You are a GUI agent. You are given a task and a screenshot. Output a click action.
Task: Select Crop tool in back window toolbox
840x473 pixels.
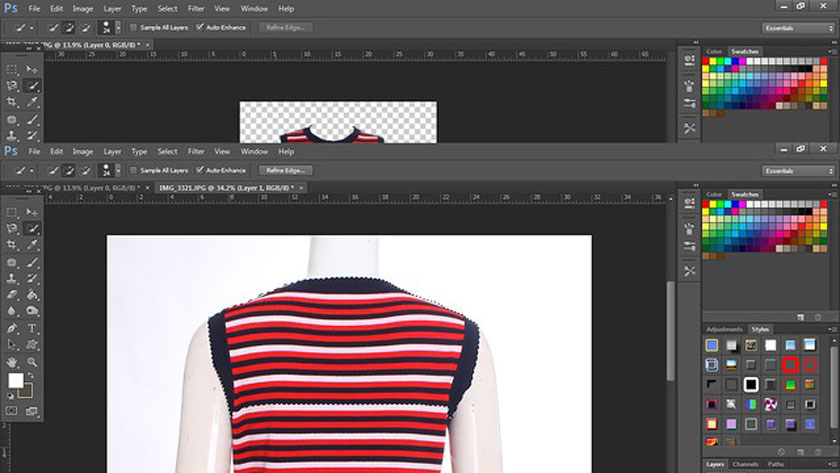tap(12, 102)
